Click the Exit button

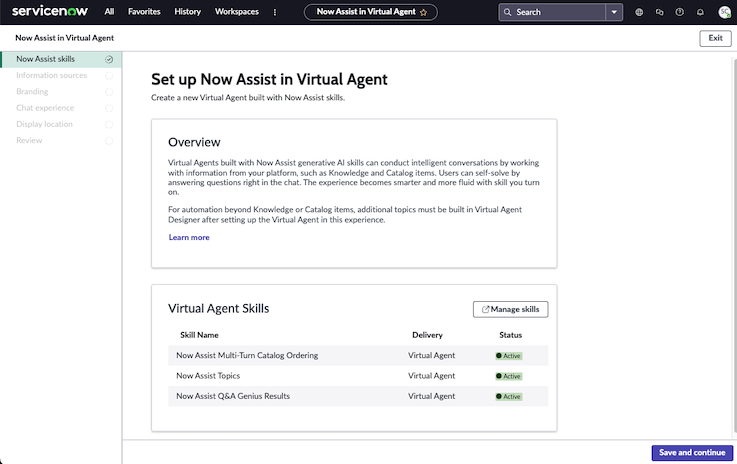(715, 38)
